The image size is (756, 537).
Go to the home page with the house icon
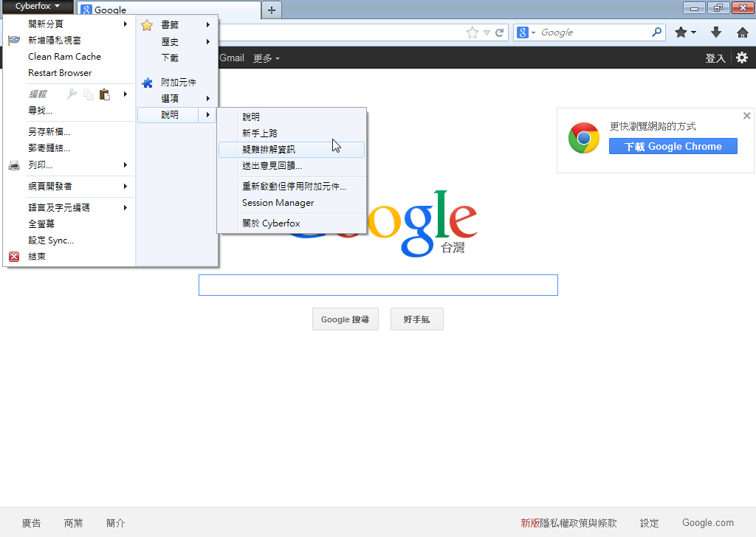pyautogui.click(x=743, y=32)
